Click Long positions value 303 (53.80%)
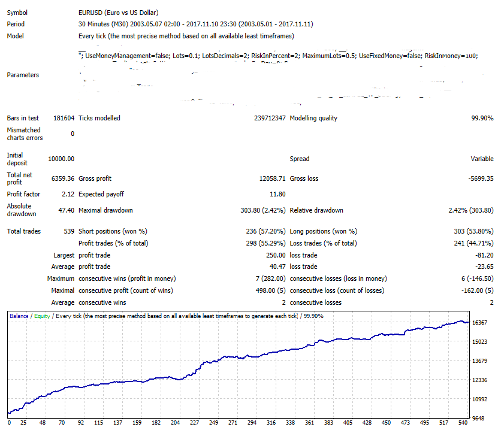 pyautogui.click(x=473, y=231)
